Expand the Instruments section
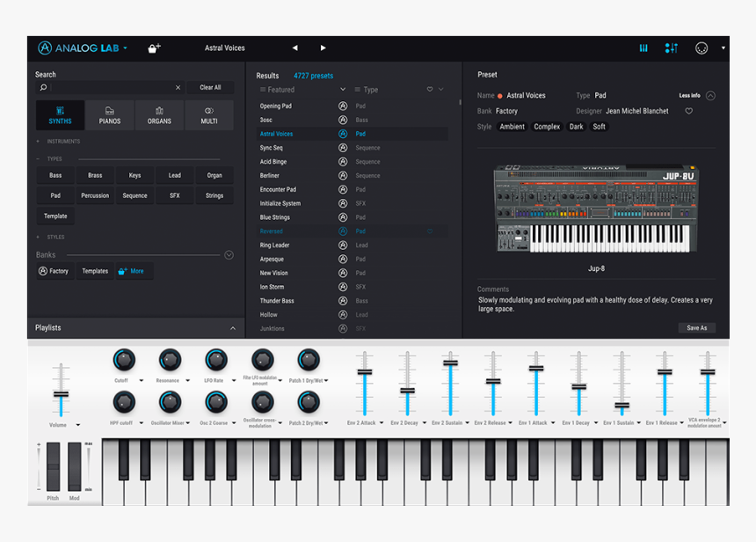Image resolution: width=756 pixels, height=542 pixels. [x=58, y=142]
